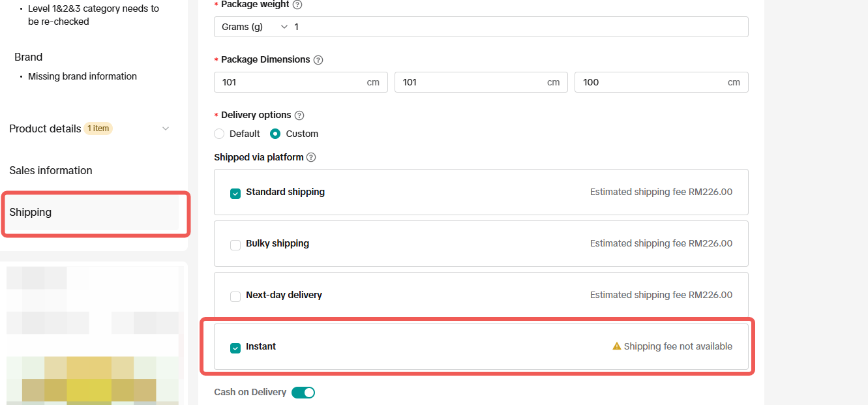This screenshot has width=868, height=405.
Task: Enable the Bulky shipping checkbox
Action: 235,245
